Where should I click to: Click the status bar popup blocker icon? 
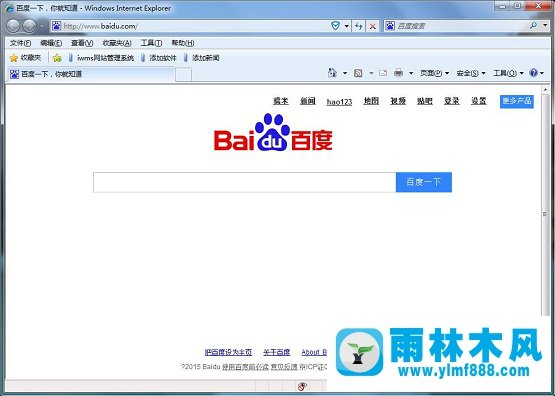pyautogui.click(x=302, y=386)
